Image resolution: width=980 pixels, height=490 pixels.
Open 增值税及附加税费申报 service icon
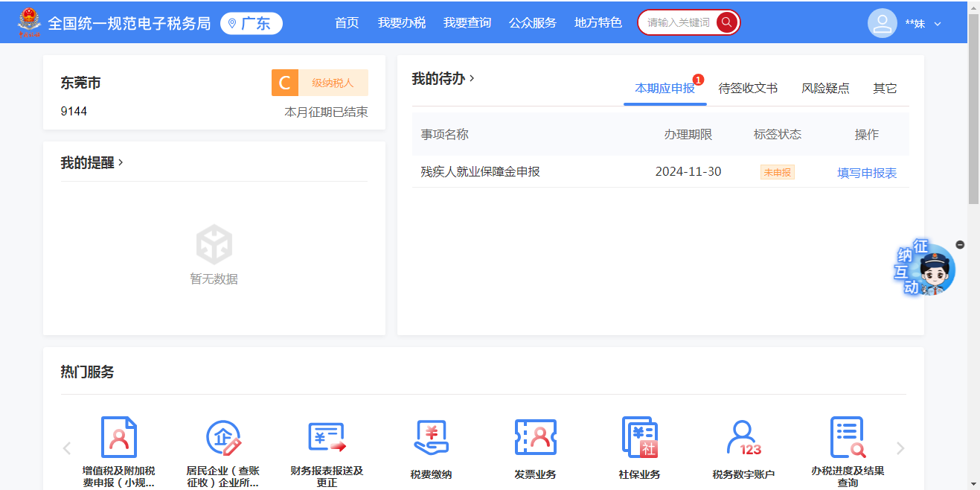pos(119,437)
